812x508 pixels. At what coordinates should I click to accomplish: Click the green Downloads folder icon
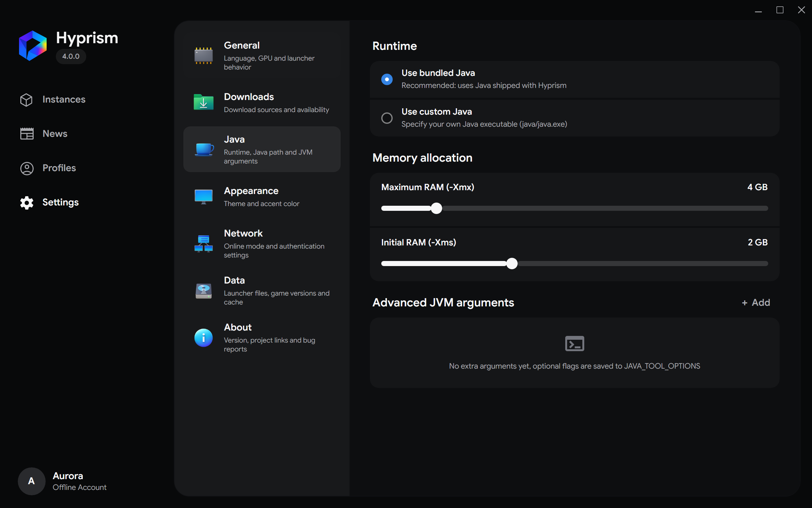(x=203, y=103)
